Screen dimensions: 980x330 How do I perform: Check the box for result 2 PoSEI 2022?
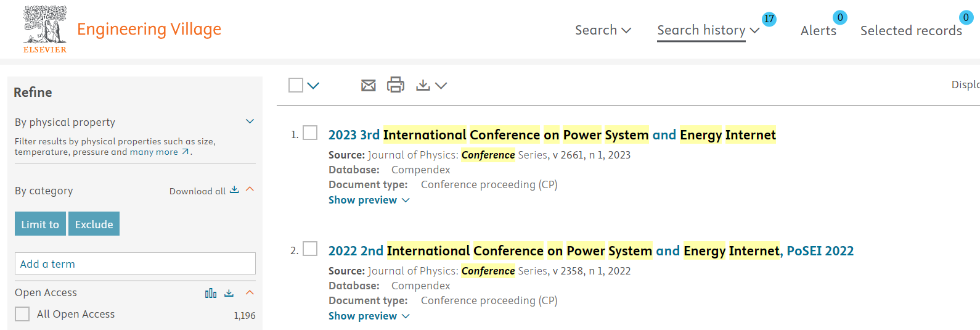pyautogui.click(x=310, y=249)
